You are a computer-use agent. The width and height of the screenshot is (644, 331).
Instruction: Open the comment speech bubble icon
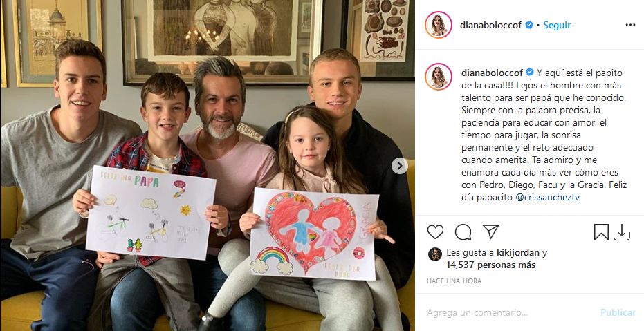click(463, 232)
